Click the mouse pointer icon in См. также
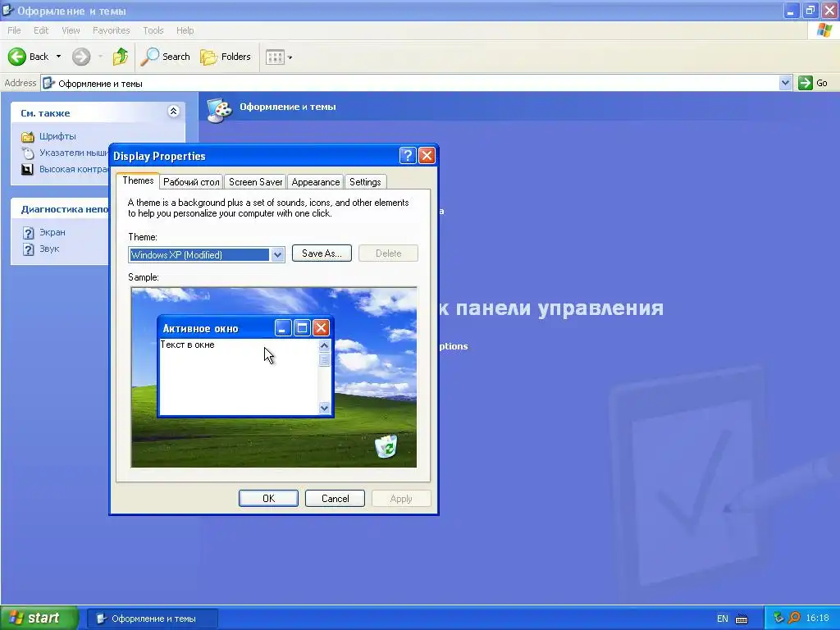 tap(27, 153)
